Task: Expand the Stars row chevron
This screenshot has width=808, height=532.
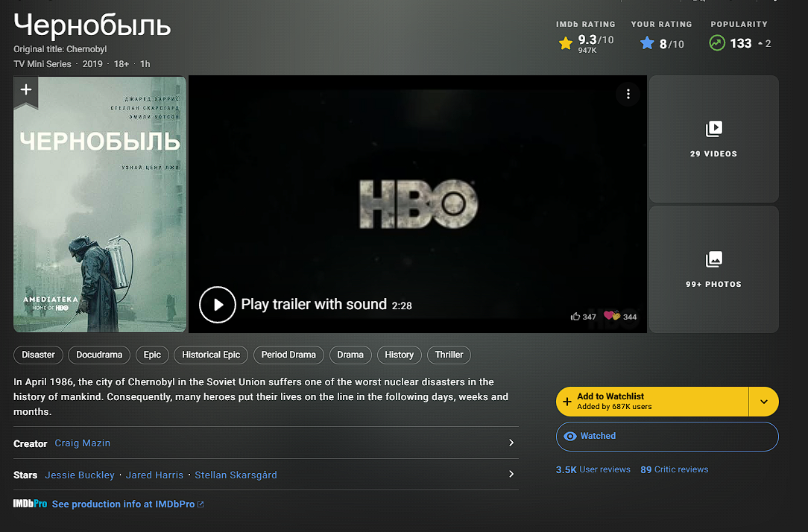Action: click(511, 474)
